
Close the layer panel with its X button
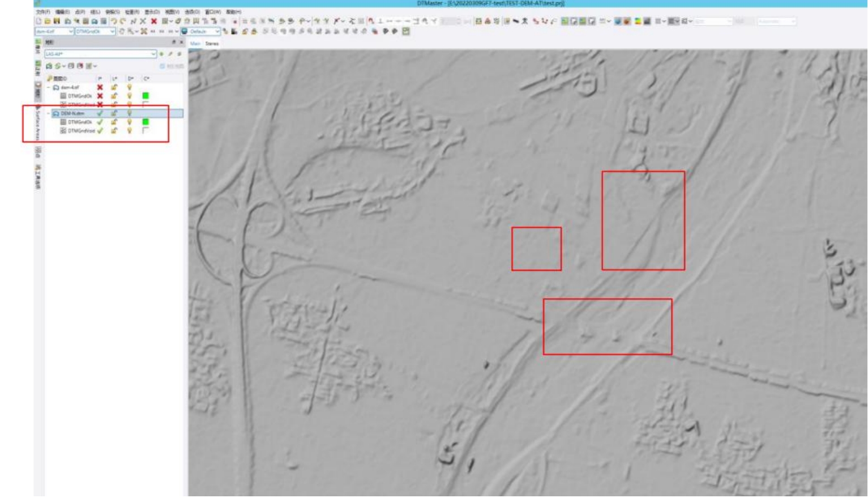[x=181, y=42]
